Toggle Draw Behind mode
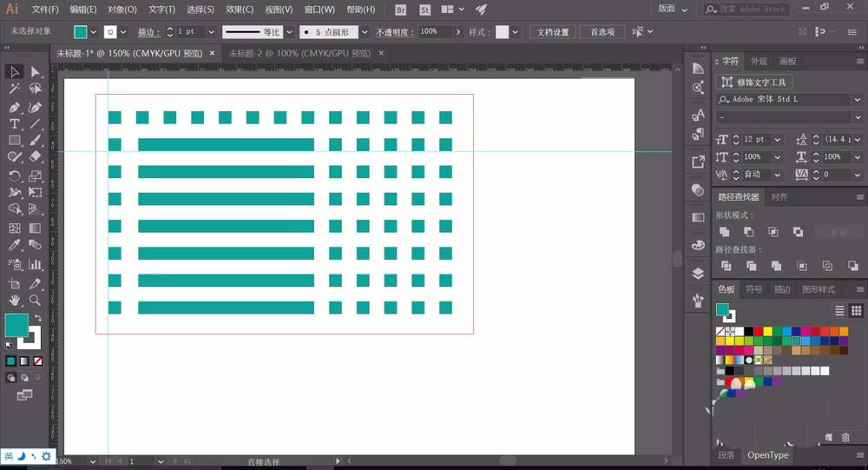This screenshot has width=868, height=470. (24, 377)
